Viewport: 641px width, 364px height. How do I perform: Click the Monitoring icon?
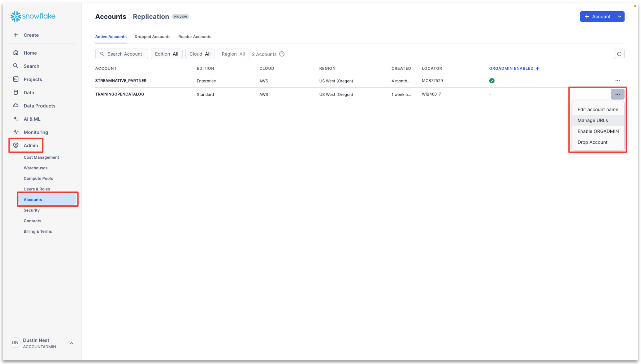click(15, 132)
